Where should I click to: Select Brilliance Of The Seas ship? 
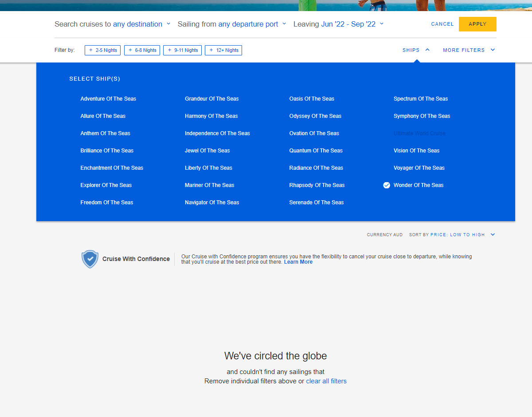click(x=107, y=151)
